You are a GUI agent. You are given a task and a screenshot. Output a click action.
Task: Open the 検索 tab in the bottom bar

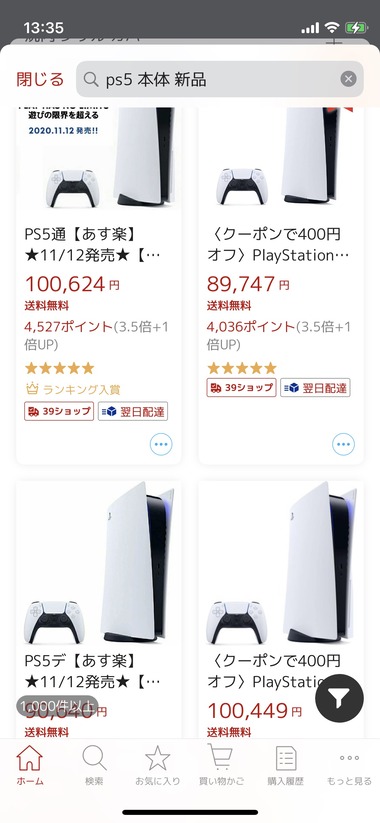pos(94,765)
